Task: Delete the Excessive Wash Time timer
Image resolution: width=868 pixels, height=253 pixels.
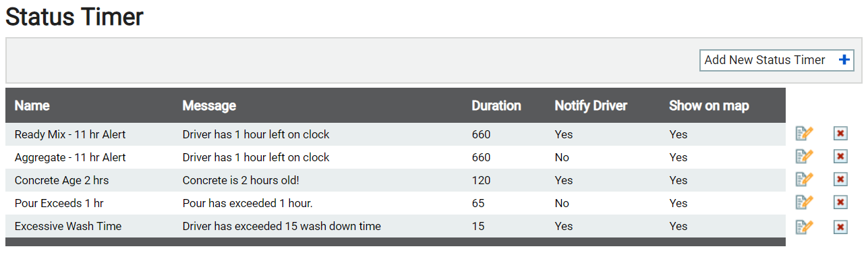Action: click(x=840, y=225)
